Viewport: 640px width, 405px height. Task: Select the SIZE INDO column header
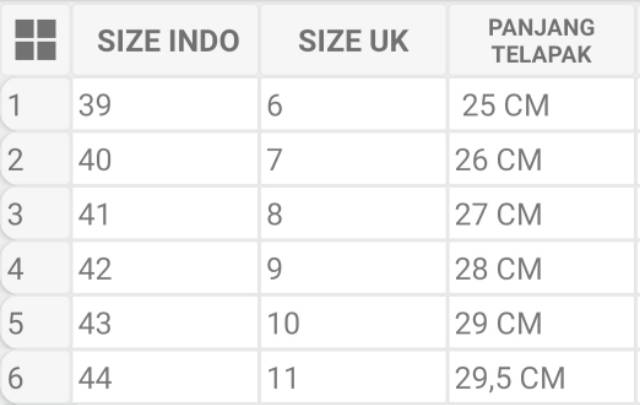(x=167, y=41)
